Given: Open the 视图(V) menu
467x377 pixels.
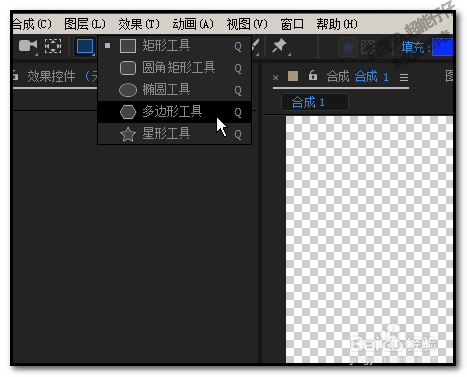Looking at the screenshot, I should [x=247, y=24].
